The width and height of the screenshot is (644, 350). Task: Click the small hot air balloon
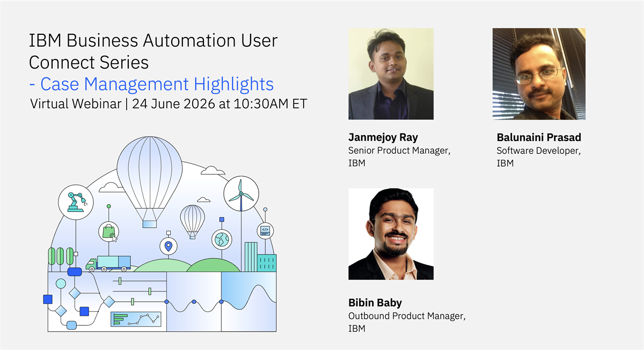[192, 221]
